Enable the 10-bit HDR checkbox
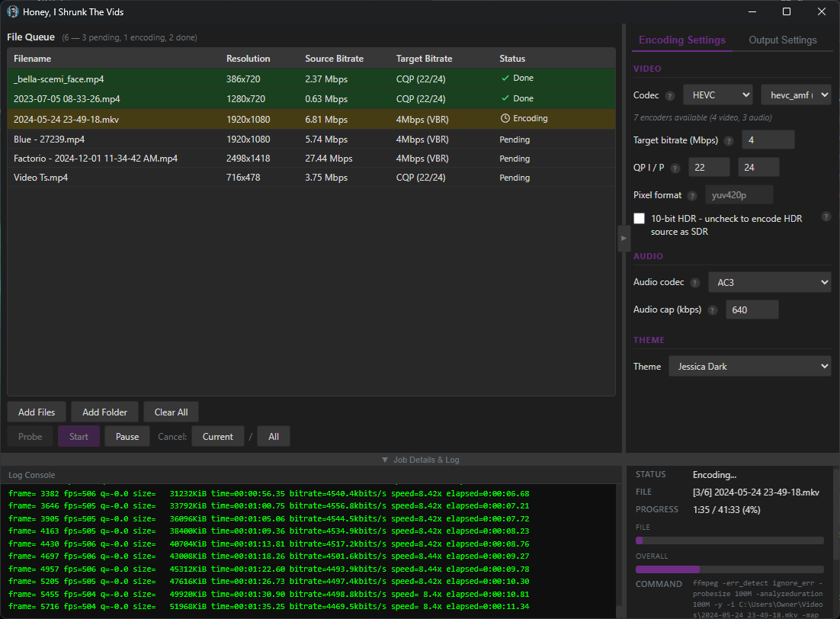Screen dimensions: 840x619 pos(640,219)
